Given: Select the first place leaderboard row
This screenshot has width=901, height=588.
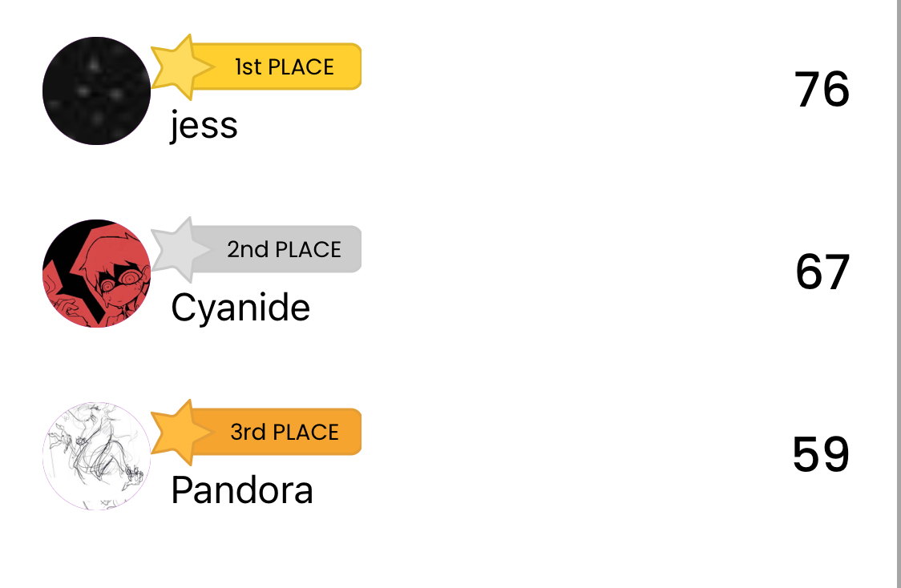Looking at the screenshot, I should point(446,91).
